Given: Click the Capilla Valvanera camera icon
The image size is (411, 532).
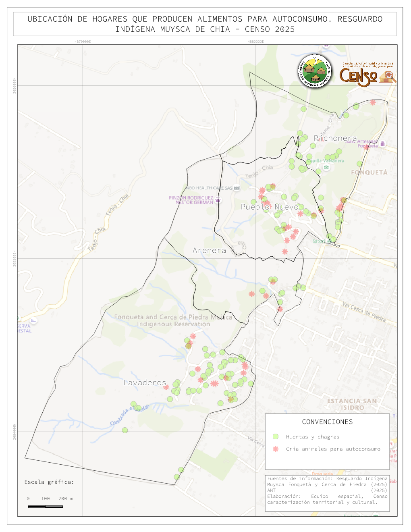Looking at the screenshot, I should 326,167.
